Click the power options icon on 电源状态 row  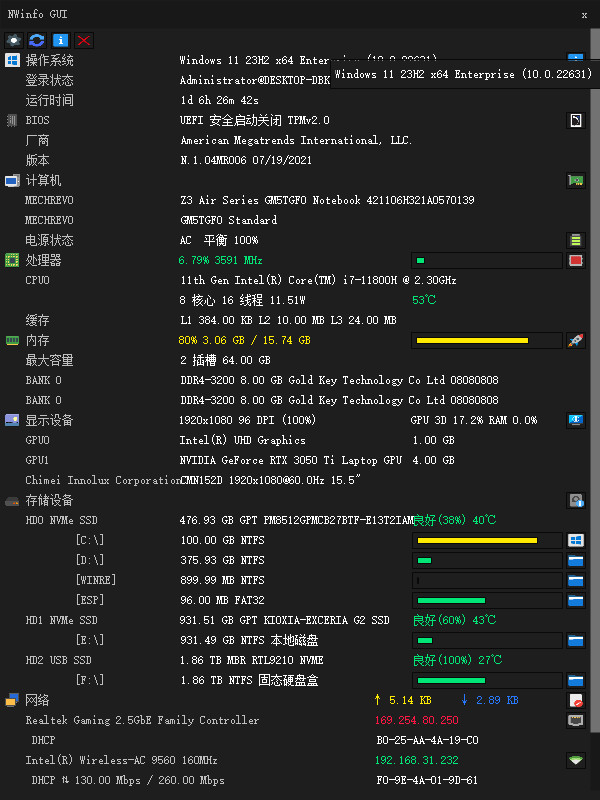(576, 240)
